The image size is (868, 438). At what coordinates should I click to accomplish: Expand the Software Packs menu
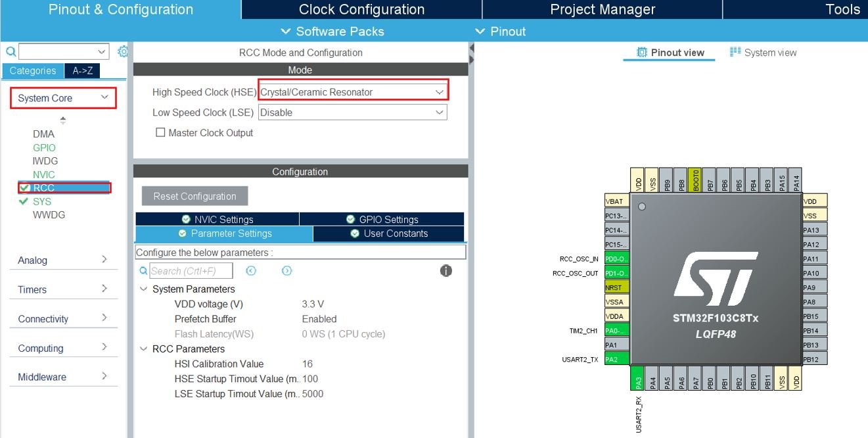coord(332,32)
